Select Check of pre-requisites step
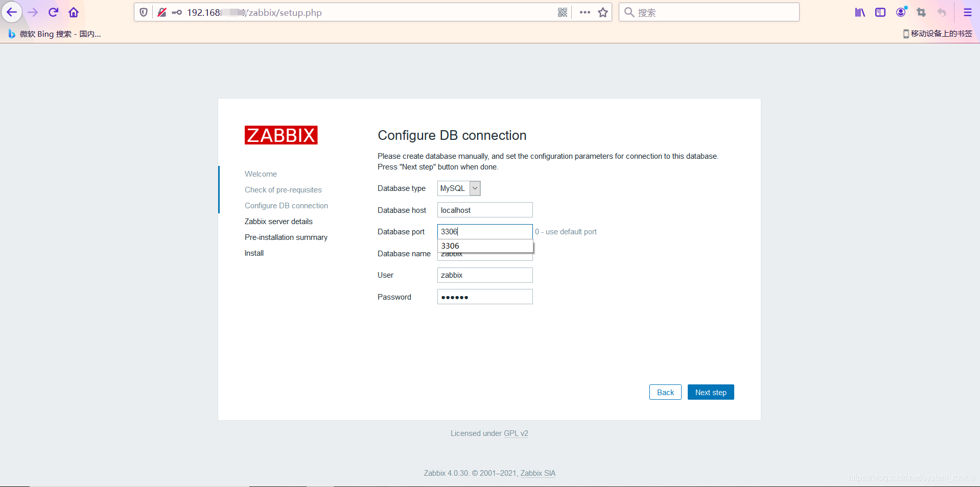 click(x=283, y=190)
